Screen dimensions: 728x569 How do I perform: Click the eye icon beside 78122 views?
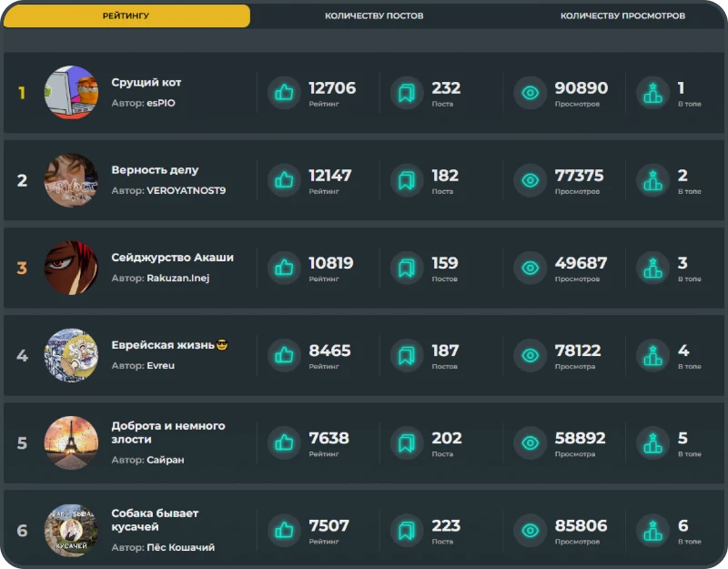[531, 355]
